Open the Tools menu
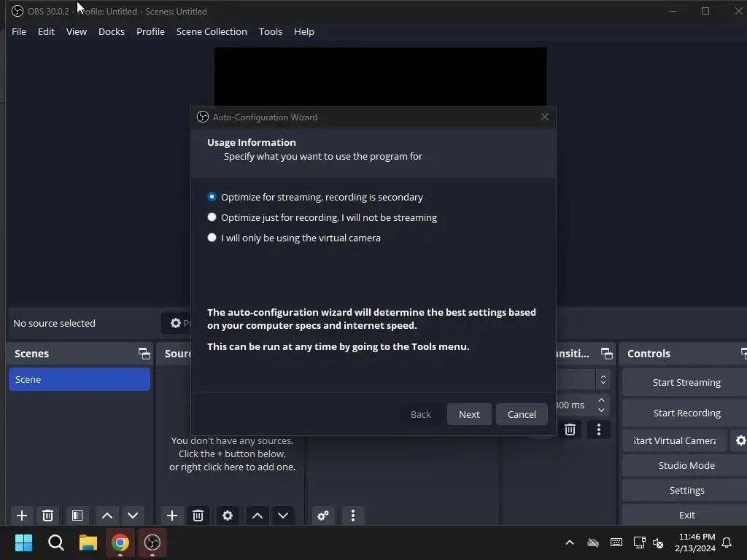The image size is (747, 560). coord(270,31)
